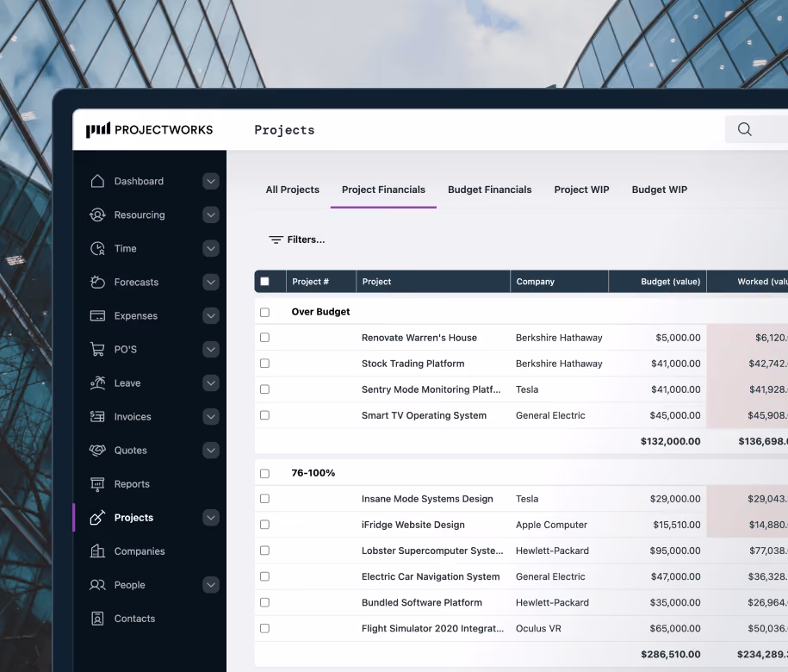Check the Electric Car Navigation System checkbox
This screenshot has height=672, width=788.
coord(265,576)
